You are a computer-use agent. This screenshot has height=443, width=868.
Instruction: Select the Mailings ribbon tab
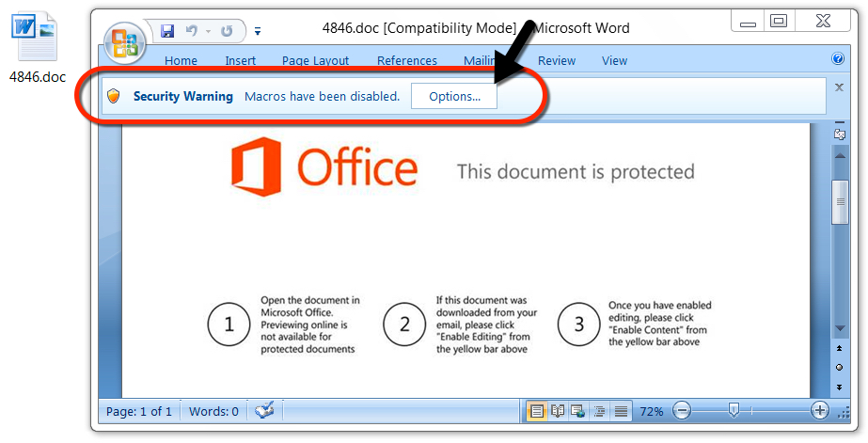point(480,61)
